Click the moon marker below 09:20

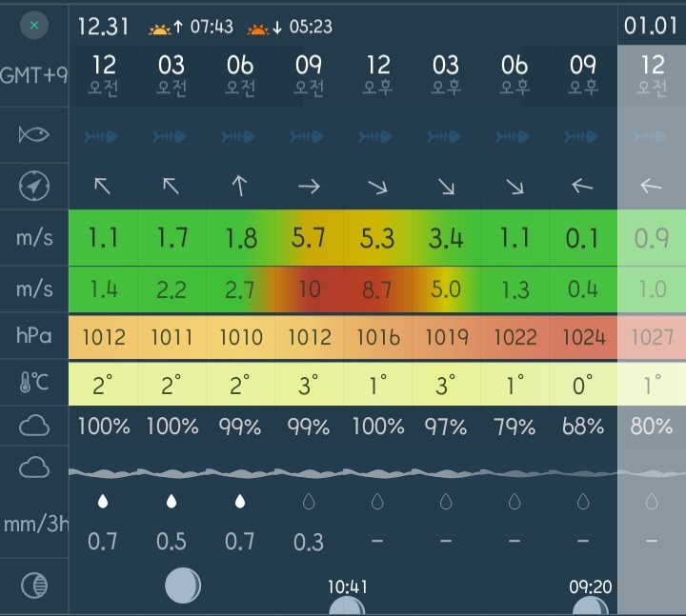pyautogui.click(x=590, y=606)
